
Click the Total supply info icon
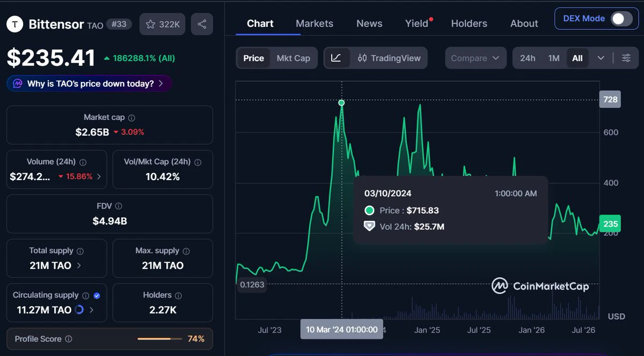pos(80,251)
